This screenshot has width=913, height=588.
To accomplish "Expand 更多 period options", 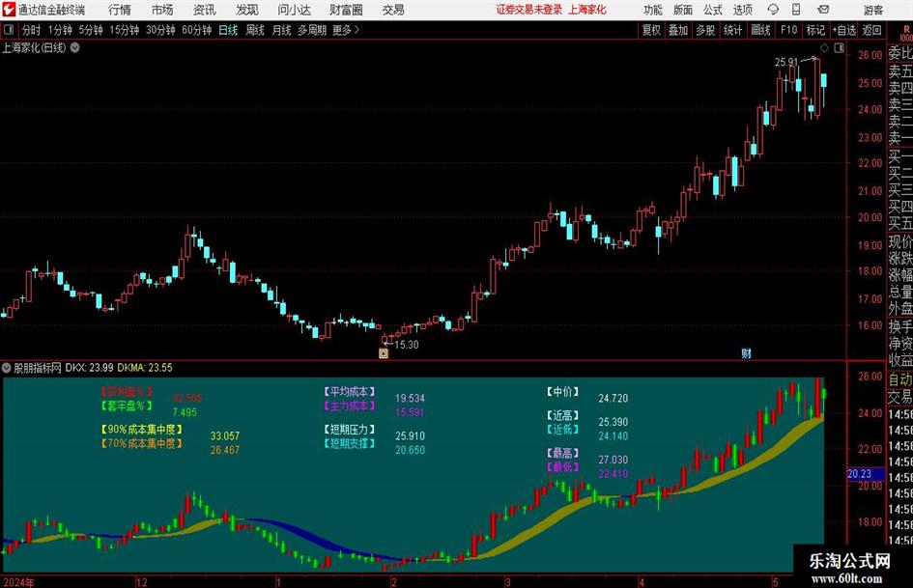I will click(x=346, y=30).
